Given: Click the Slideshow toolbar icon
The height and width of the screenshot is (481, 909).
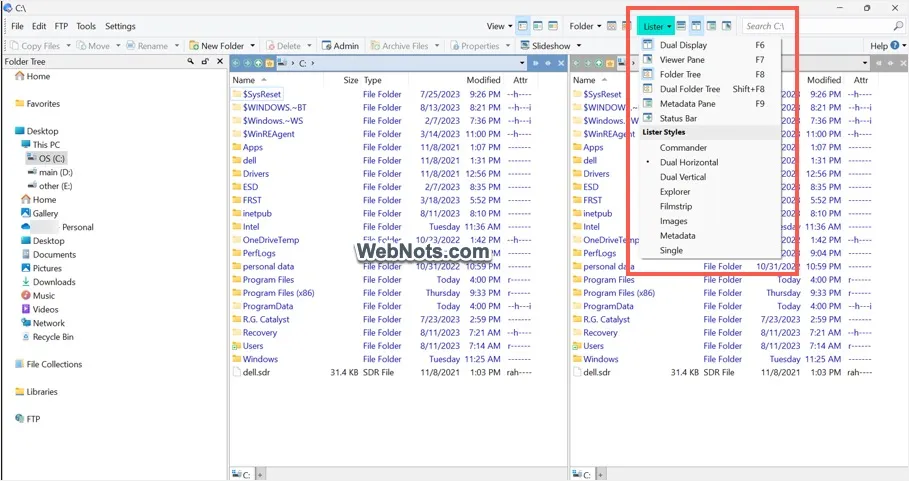Looking at the screenshot, I should point(524,46).
